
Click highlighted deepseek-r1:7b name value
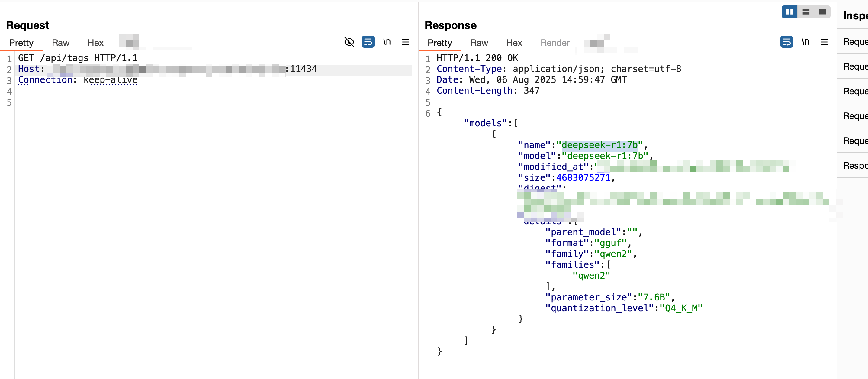pos(600,145)
